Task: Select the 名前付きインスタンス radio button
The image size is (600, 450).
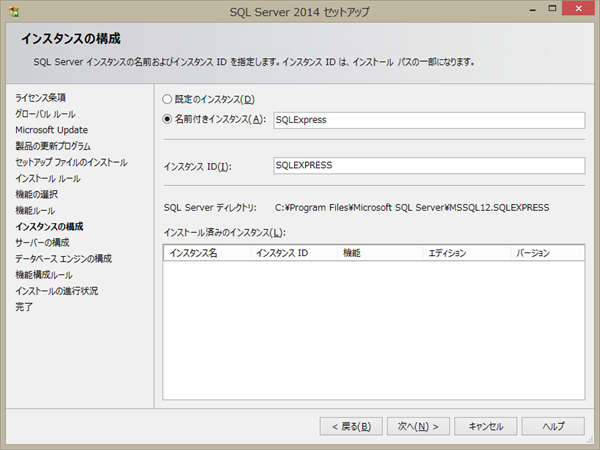Action: [167, 119]
